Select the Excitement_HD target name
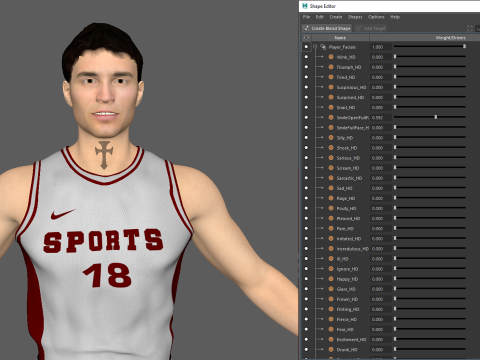480x360 pixels. coord(351,339)
